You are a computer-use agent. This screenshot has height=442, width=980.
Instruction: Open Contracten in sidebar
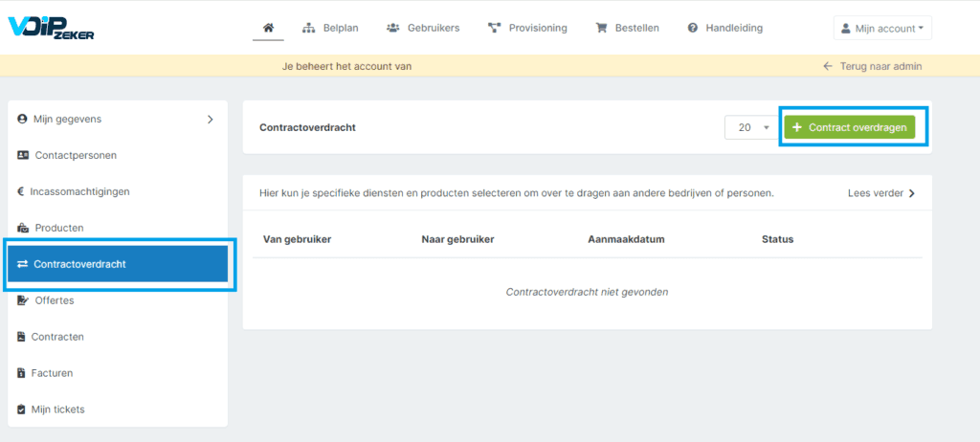[118, 337]
